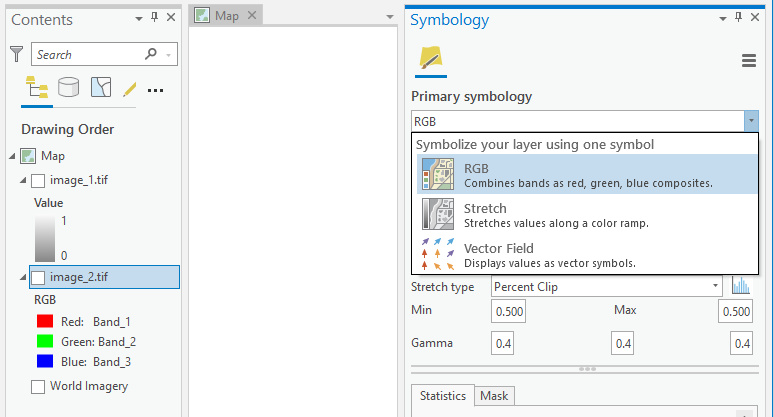Click the filter funnel icon in Contents
The width and height of the screenshot is (774, 417).
pyautogui.click(x=16, y=54)
